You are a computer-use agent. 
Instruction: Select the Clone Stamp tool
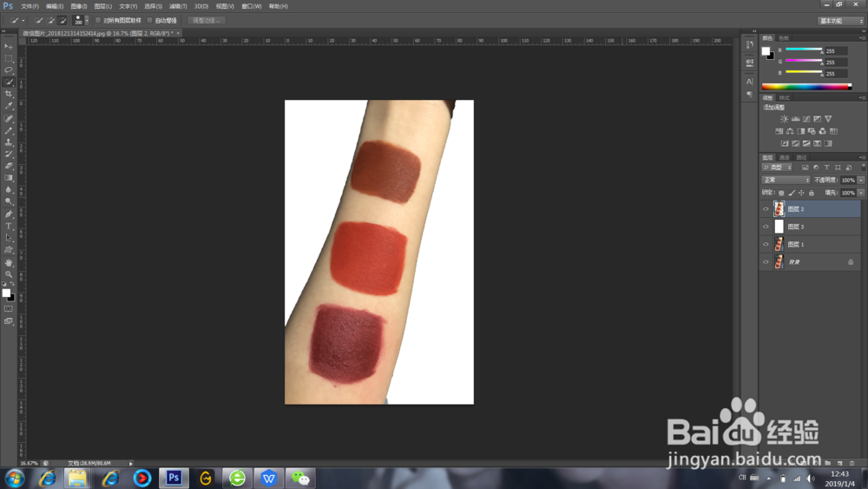[9, 142]
